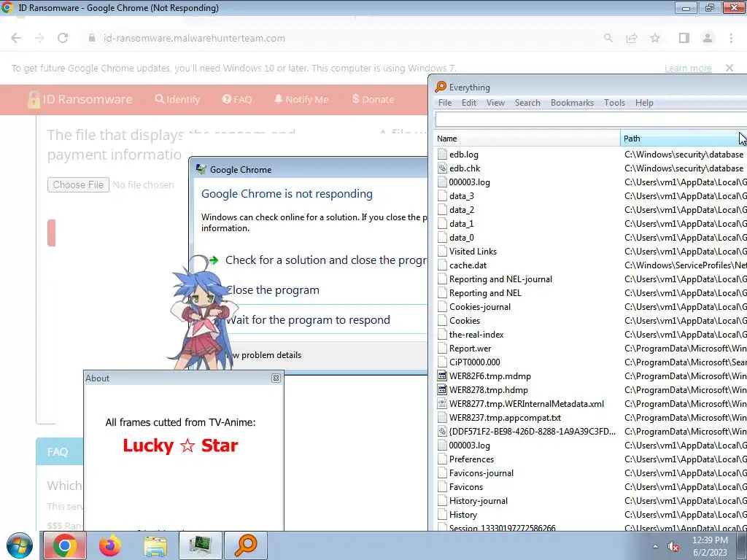
Task: Reload the page in Chrome
Action: [x=63, y=38]
